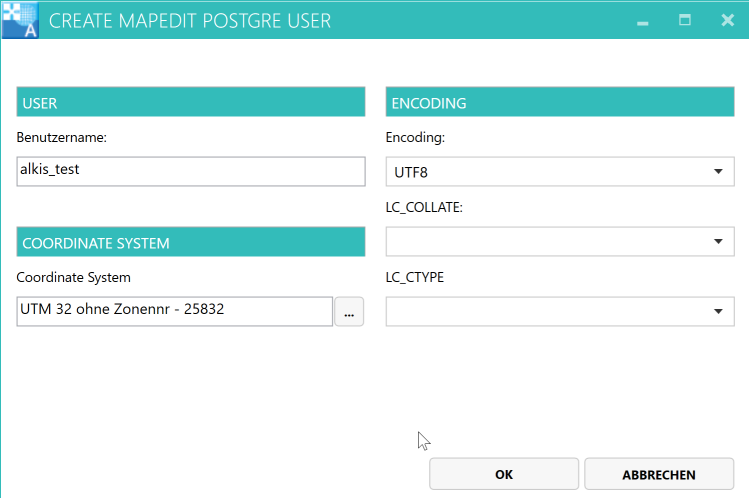Click the MapEdit app icon in title bar

pyautogui.click(x=20, y=20)
